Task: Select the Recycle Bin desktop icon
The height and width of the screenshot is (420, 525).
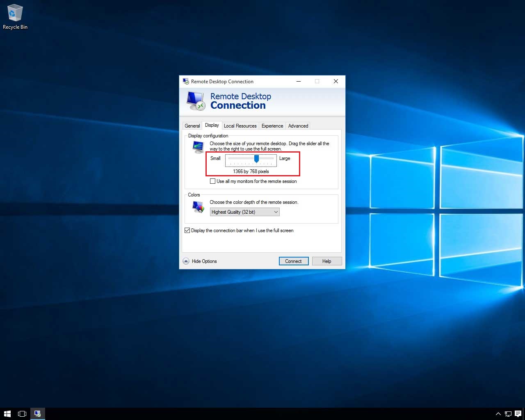Action: pos(15,17)
